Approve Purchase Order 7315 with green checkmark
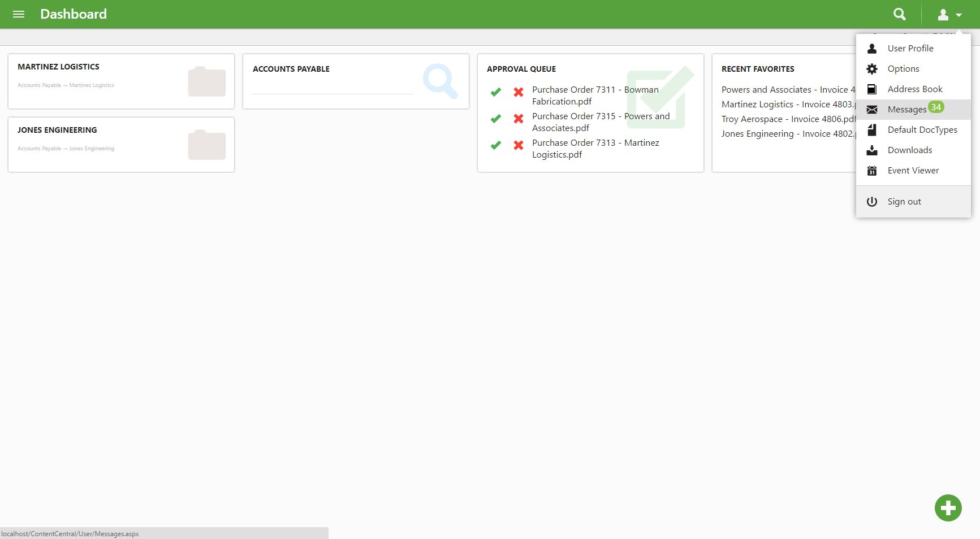980x539 pixels. tap(496, 119)
